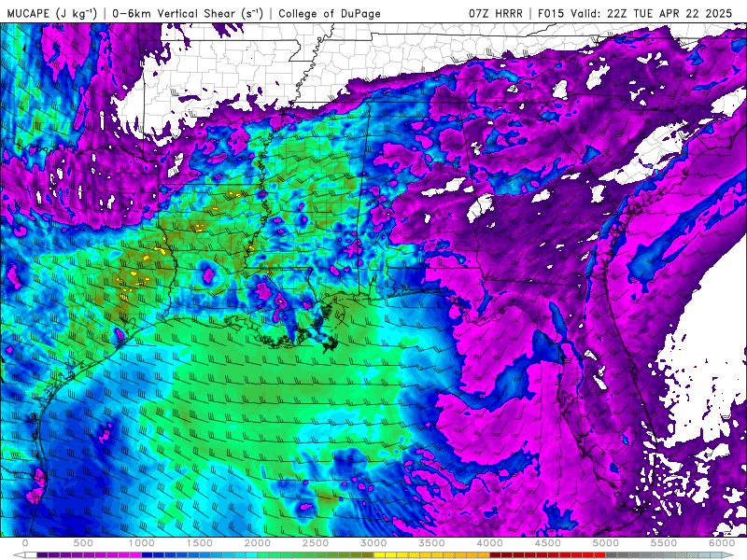Click the 4500 label on the color scale
Image resolution: width=747 pixels, height=560 pixels.
(548, 543)
